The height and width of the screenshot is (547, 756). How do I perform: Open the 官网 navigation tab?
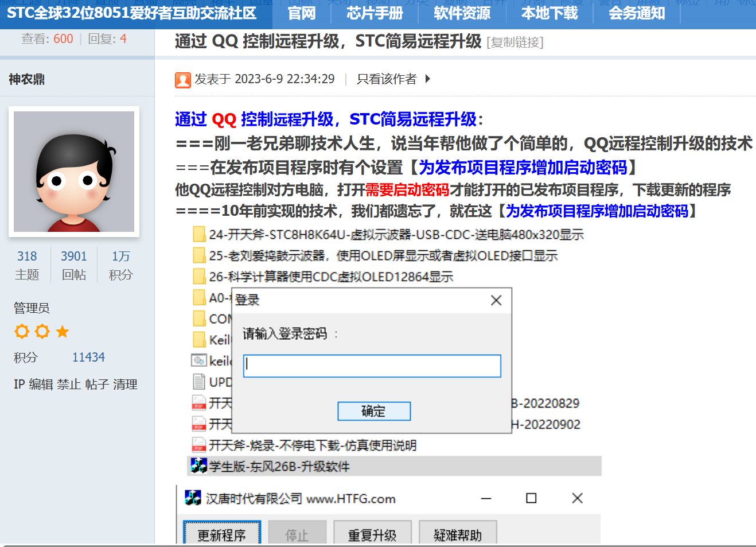pos(302,13)
